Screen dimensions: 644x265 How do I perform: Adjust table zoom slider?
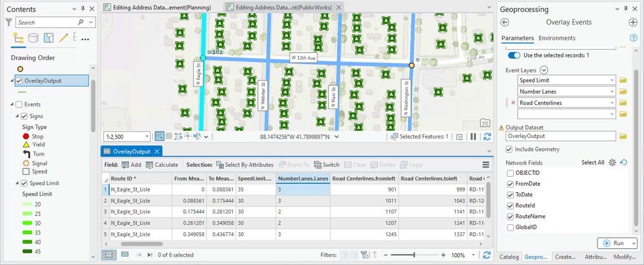[x=414, y=255]
